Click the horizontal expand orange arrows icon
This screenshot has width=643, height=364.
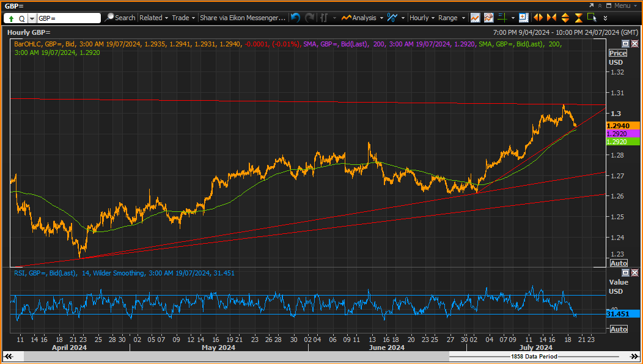click(x=538, y=18)
